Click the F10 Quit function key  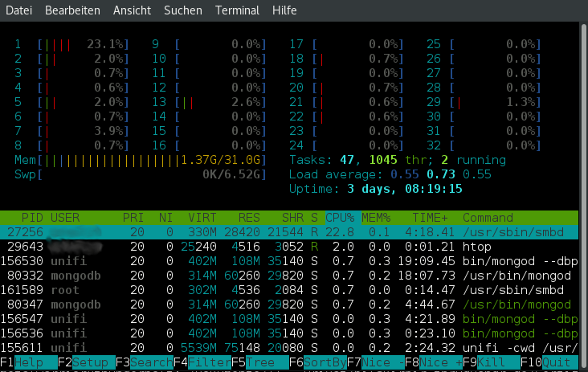click(549, 362)
